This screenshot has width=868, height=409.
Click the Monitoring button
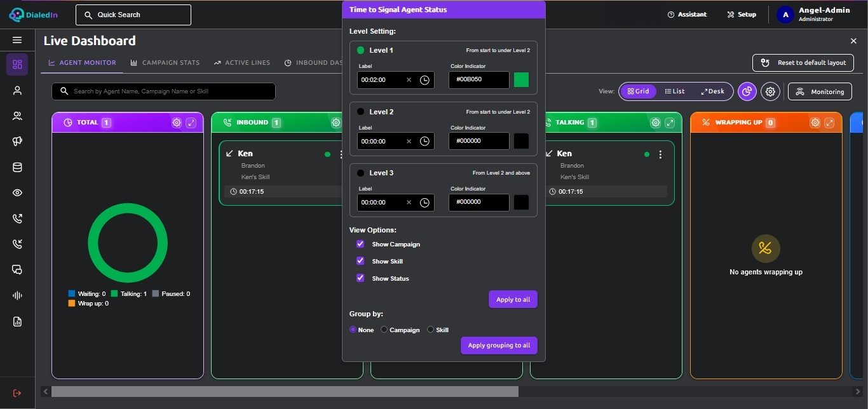820,91
